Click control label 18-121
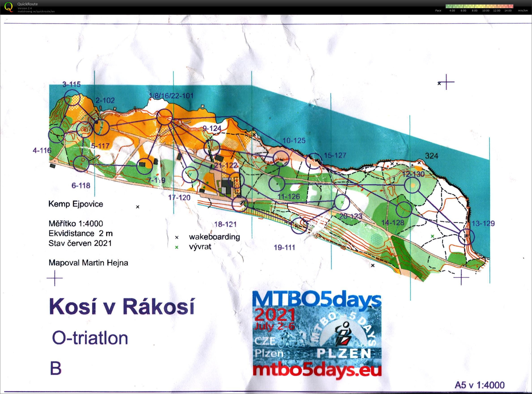 point(225,224)
